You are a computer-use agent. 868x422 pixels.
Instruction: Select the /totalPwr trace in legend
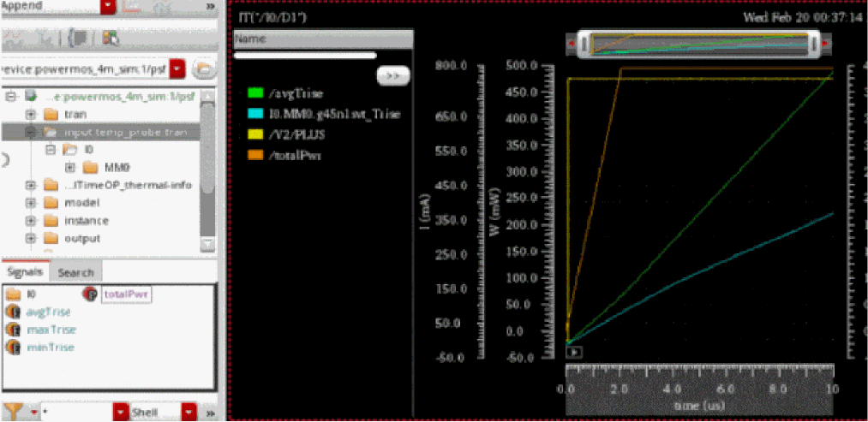point(294,156)
